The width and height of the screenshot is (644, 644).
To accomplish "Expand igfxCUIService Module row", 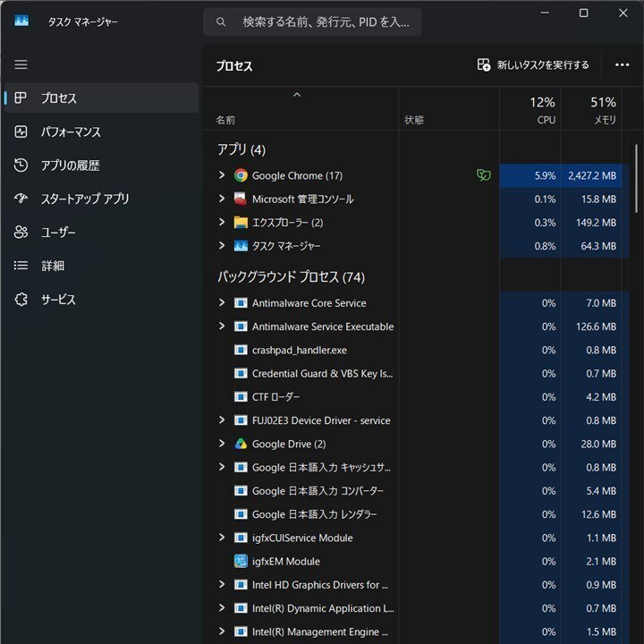I will (222, 538).
